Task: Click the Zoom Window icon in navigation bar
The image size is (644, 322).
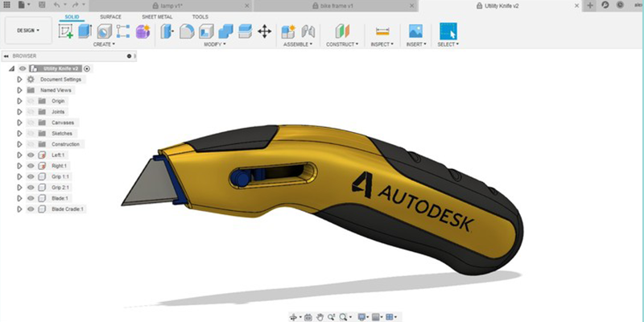Action: (331, 317)
